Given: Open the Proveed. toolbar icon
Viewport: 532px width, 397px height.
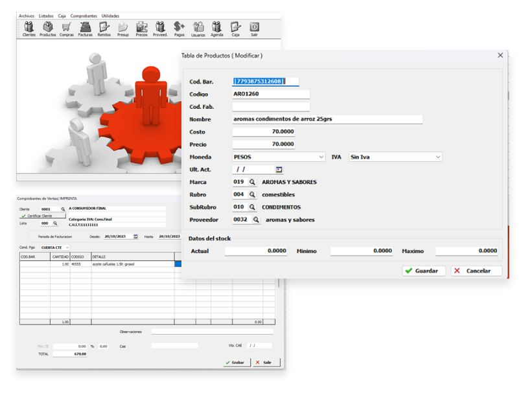Looking at the screenshot, I should (160, 28).
